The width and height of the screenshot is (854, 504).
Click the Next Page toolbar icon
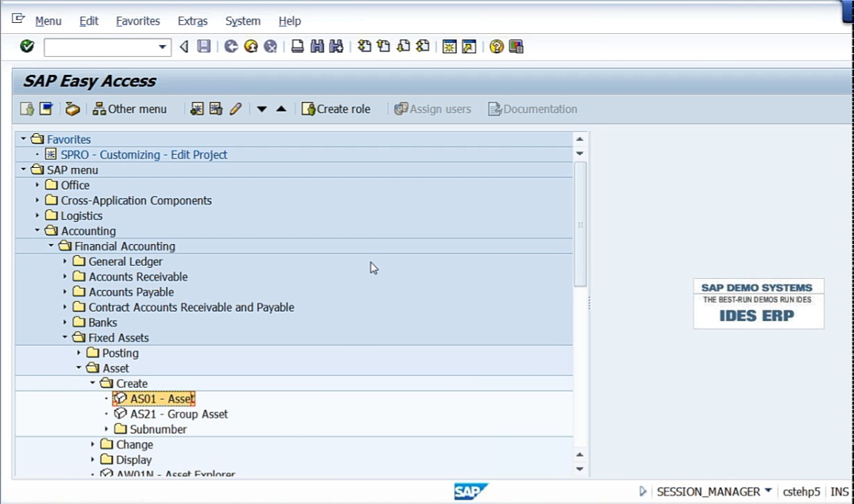[404, 47]
